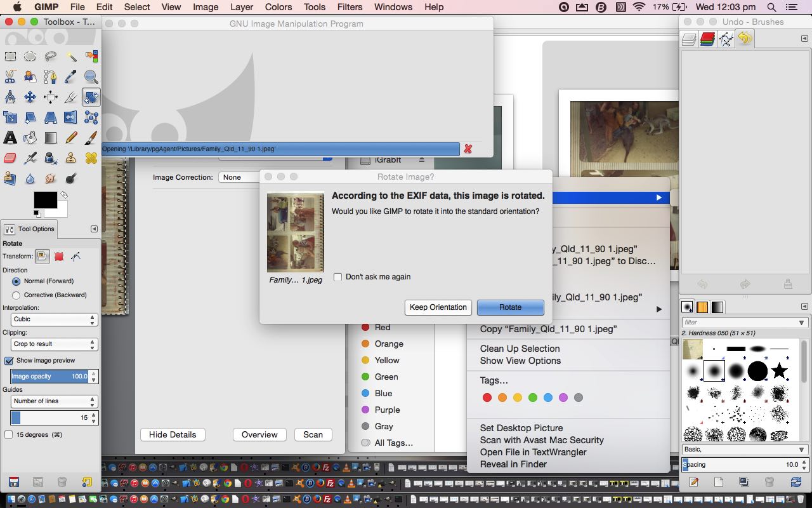
Task: Select the Scale tool
Action: [x=10, y=117]
